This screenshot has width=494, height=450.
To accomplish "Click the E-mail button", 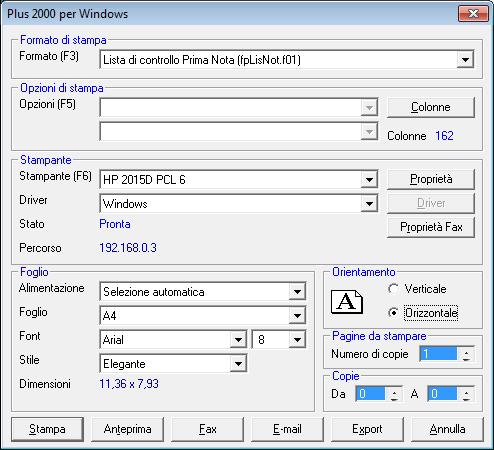I will 287,429.
